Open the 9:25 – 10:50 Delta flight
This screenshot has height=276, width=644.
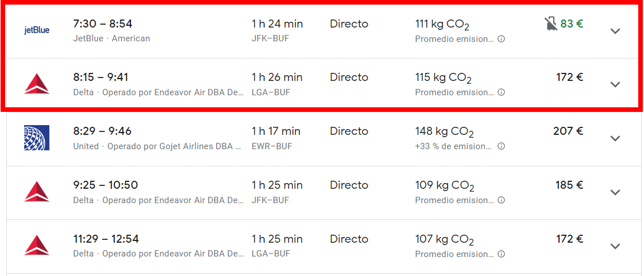click(x=322, y=193)
